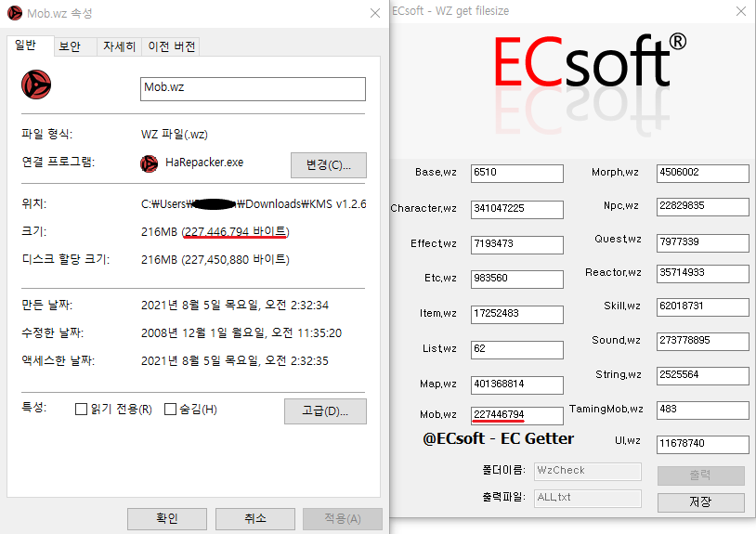Image resolution: width=756 pixels, height=534 pixels.
Task: Click the Mob.wz file icon in properties
Action: 35,85
